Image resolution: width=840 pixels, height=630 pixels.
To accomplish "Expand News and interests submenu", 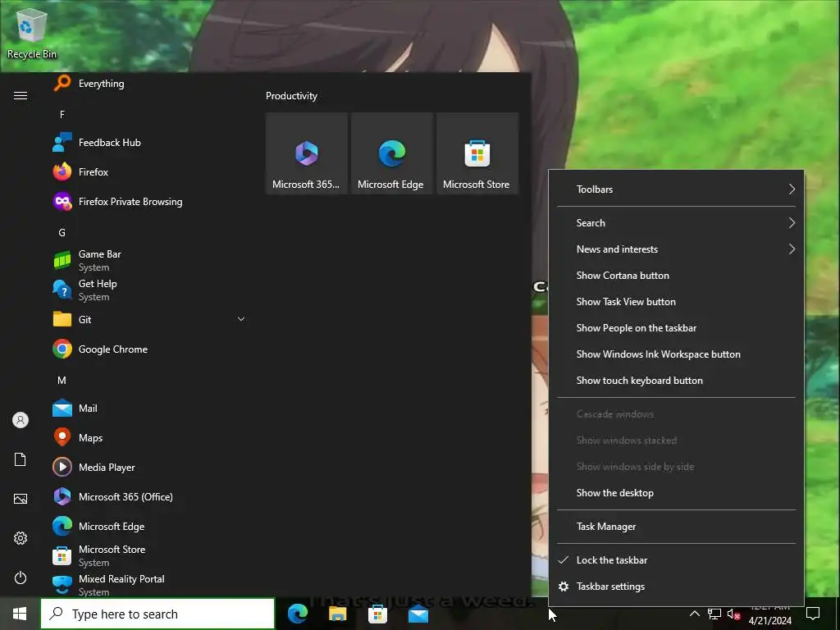I will [676, 249].
